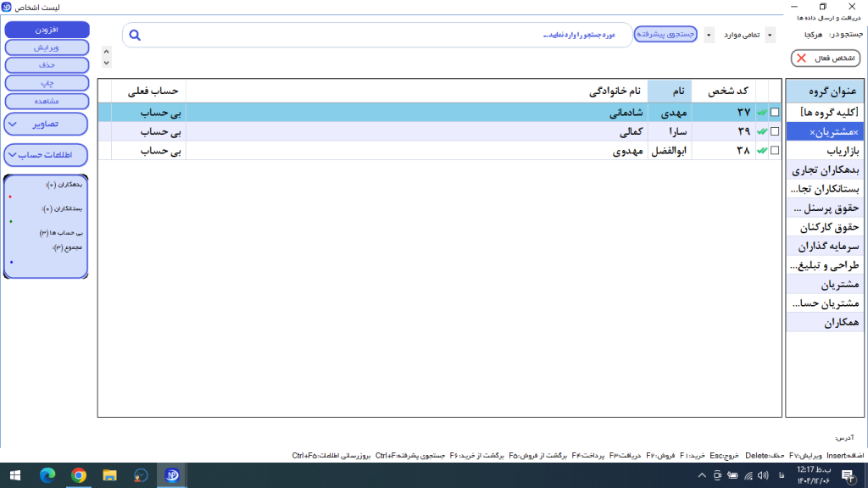The height and width of the screenshot is (488, 868).
Task: Click the جستجوی پیشرفته button
Action: [x=665, y=35]
